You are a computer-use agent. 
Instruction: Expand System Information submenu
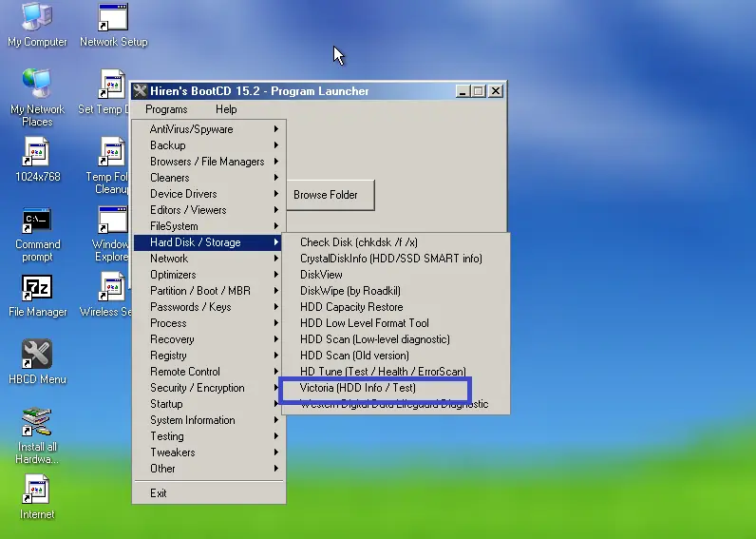tap(209, 420)
